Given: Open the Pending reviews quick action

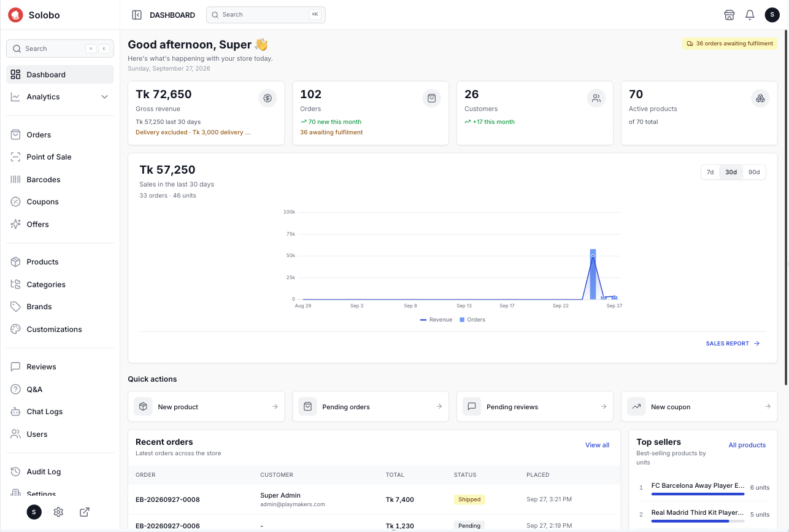Looking at the screenshot, I should coord(535,407).
